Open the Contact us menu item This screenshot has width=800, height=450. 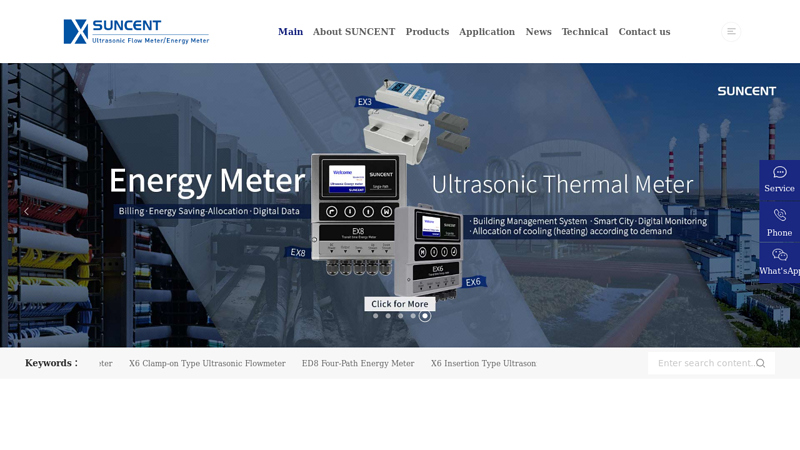click(x=644, y=32)
